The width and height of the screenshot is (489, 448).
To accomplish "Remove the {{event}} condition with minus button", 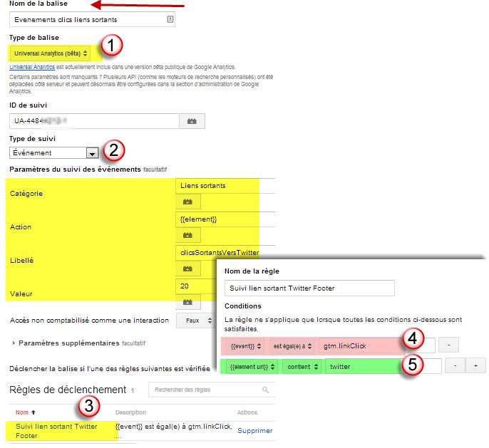I will click(448, 345).
